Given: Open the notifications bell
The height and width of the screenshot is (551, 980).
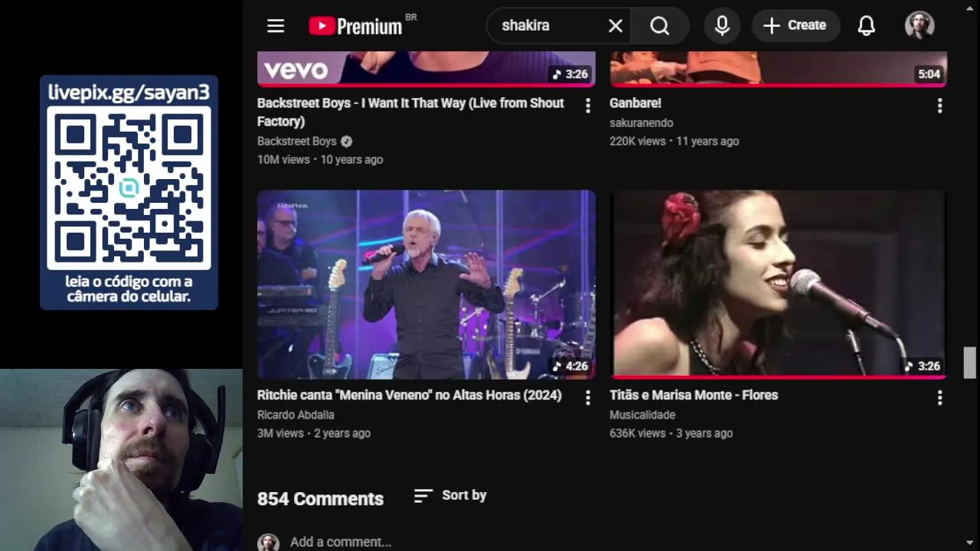Looking at the screenshot, I should click(866, 26).
